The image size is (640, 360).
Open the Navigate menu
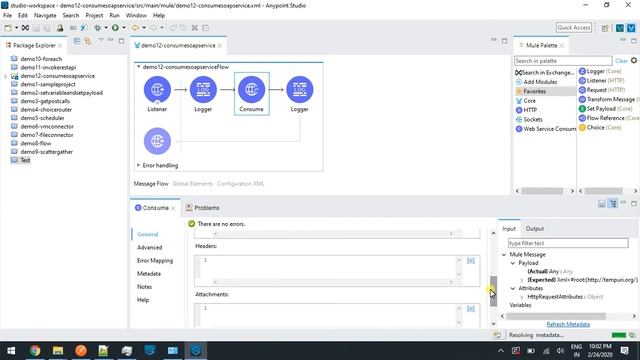45,16
